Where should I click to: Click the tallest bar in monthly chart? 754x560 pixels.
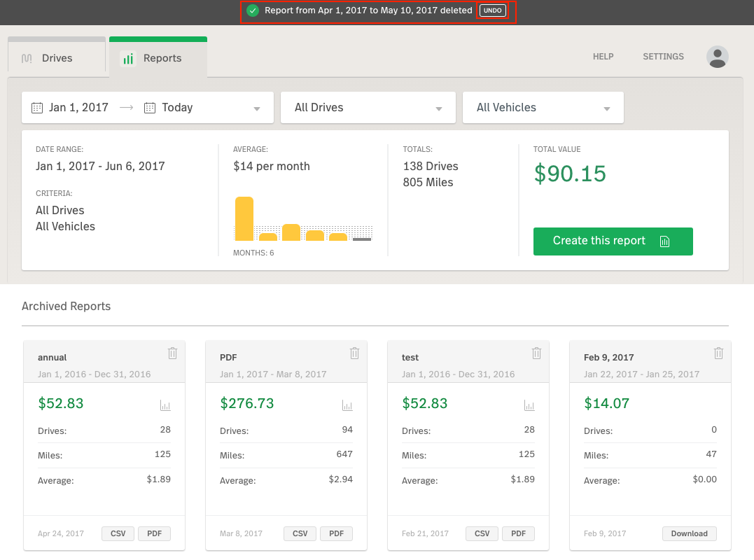(244, 218)
